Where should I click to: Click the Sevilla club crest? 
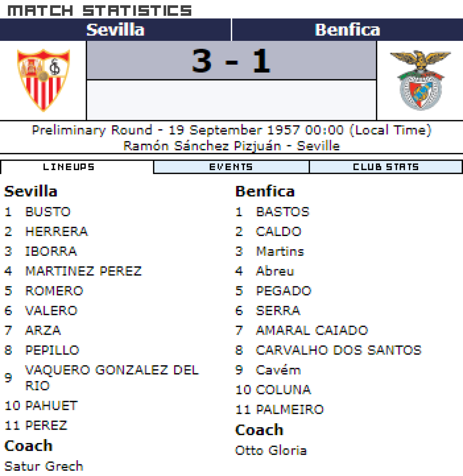point(43,80)
